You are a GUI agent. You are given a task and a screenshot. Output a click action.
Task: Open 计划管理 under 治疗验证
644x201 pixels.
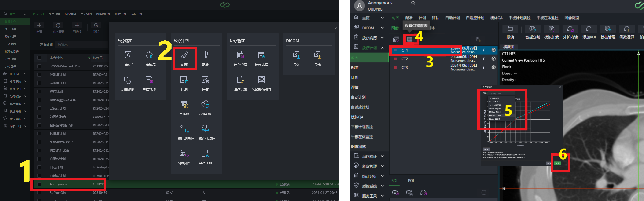click(x=240, y=58)
